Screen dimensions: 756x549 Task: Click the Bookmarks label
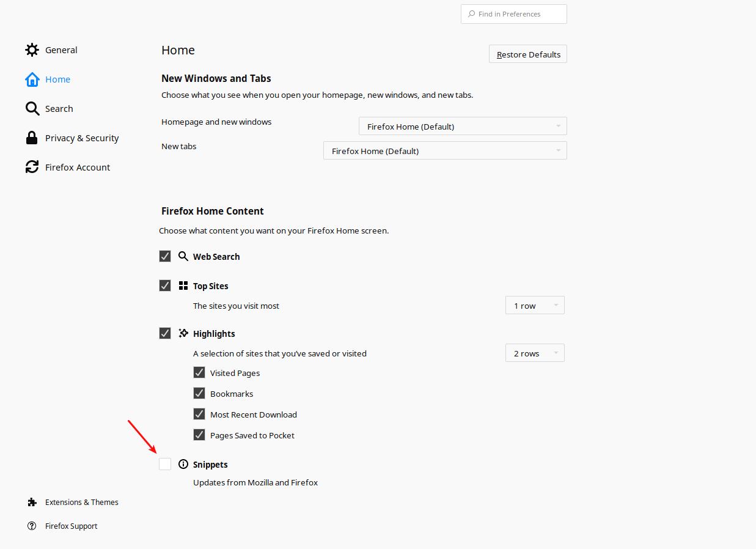tap(232, 394)
